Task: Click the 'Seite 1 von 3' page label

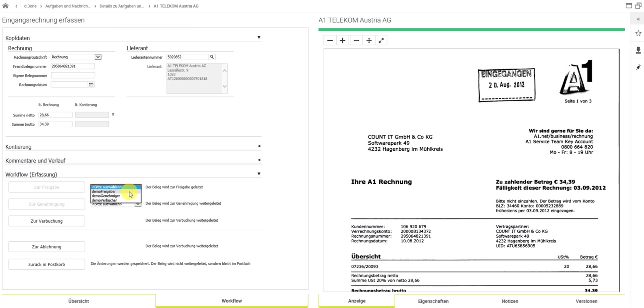Action: (x=578, y=101)
